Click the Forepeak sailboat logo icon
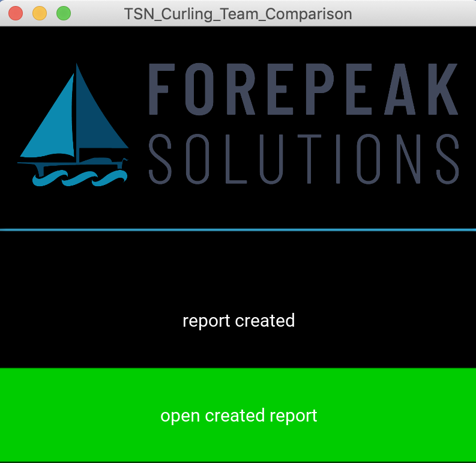The image size is (476, 463). (x=73, y=126)
